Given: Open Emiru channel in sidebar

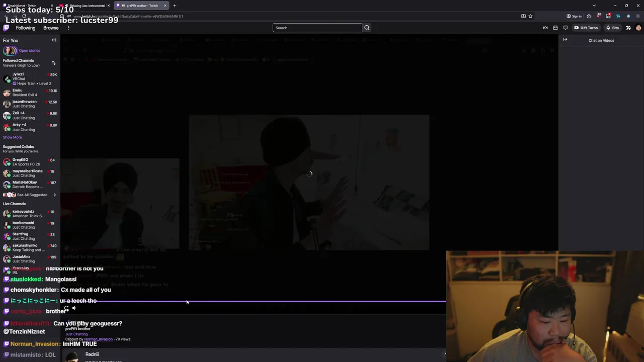Looking at the screenshot, I should point(30,93).
